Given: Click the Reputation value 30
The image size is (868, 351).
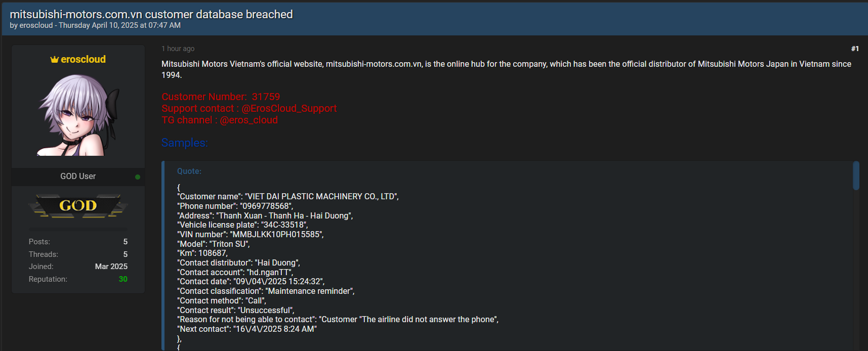Looking at the screenshot, I should pos(123,279).
